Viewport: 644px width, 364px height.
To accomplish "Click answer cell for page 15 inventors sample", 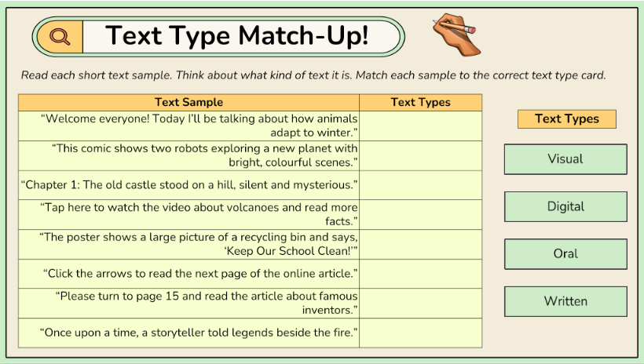I will coord(420,303).
